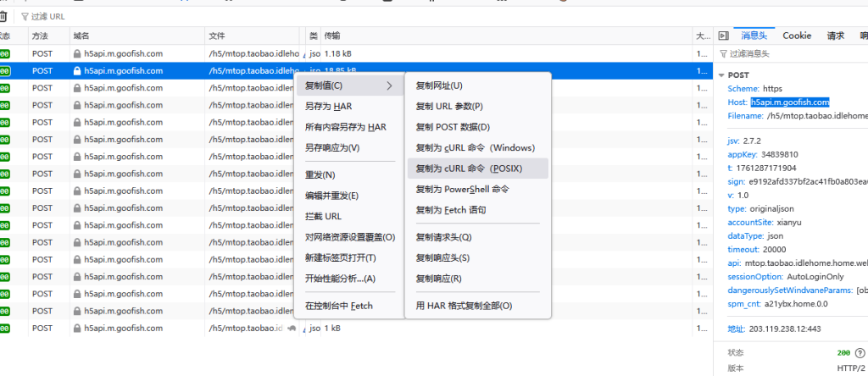Click 开始性能分析...(A)
Viewport: 868px width, 376px height.
[350, 279]
